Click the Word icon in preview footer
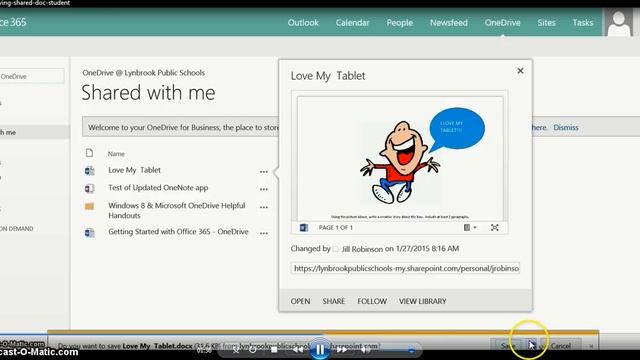Screen dimensions: 640x360 304,227
